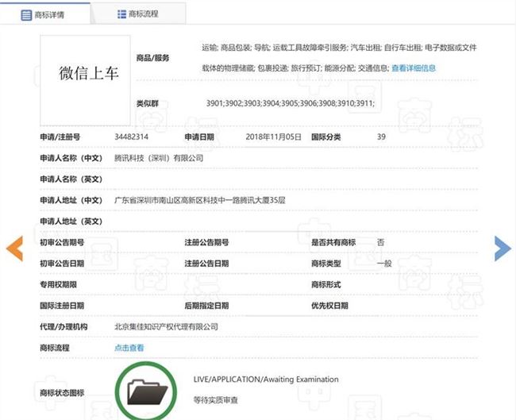The height and width of the screenshot is (420, 516).
Task: Select the 等待实质审查 status text
Action: point(216,400)
